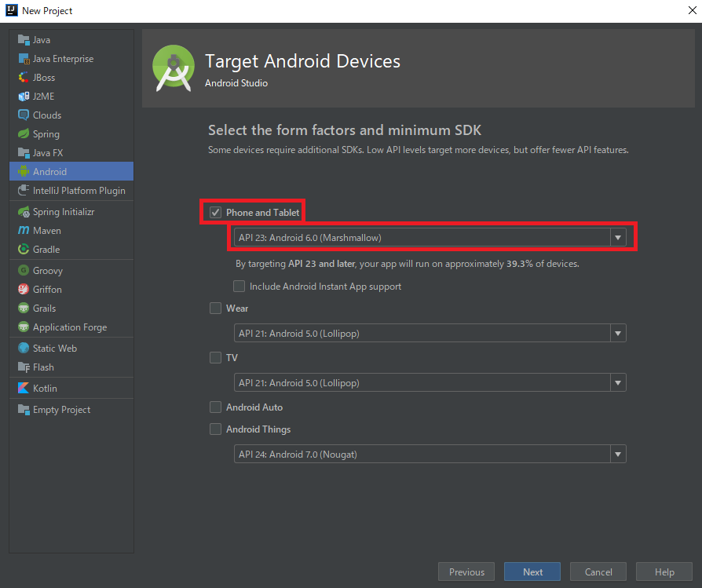The image size is (702, 588).
Task: Choose Groovy project type label
Action: 48,271
